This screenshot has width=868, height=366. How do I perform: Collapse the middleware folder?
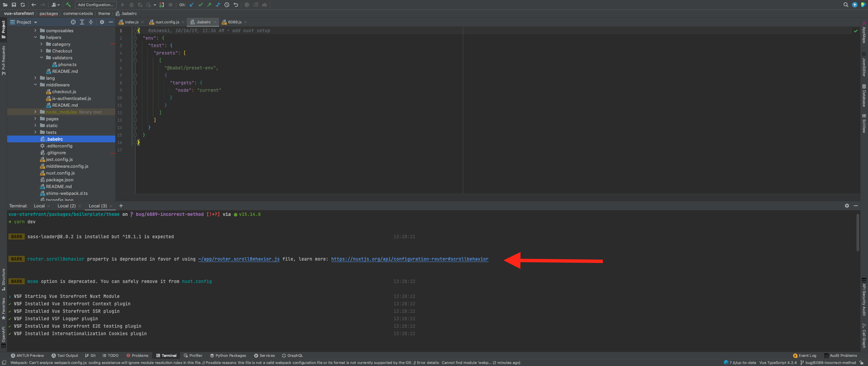[x=35, y=85]
